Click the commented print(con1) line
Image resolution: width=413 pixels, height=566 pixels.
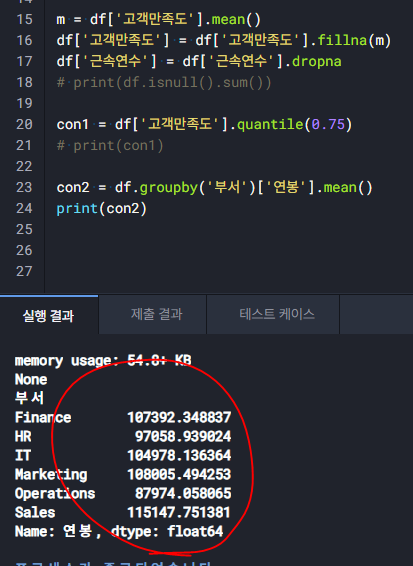tap(110, 145)
